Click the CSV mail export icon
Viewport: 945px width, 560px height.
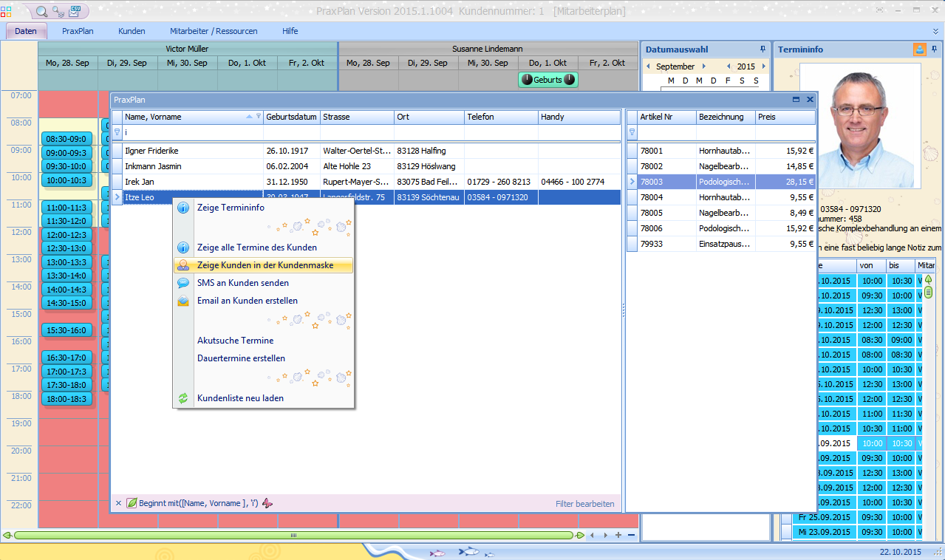tap(75, 11)
